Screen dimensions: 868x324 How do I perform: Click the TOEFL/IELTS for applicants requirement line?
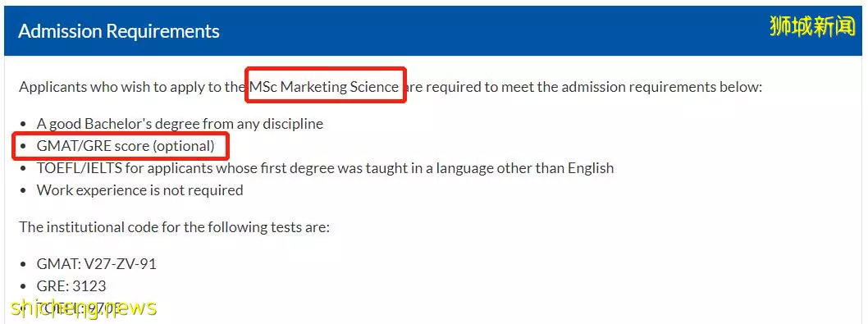click(x=325, y=168)
